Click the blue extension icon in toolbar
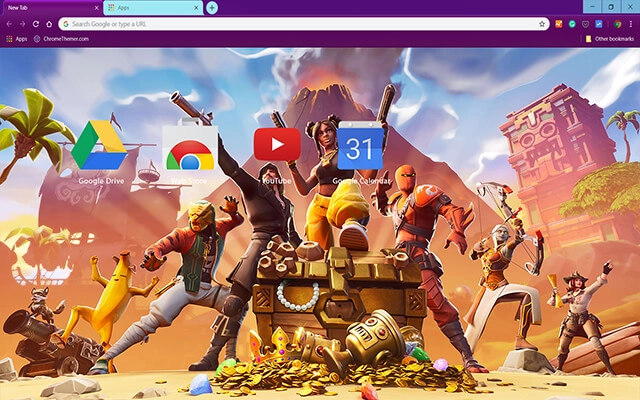The height and width of the screenshot is (400, 640). (599, 24)
